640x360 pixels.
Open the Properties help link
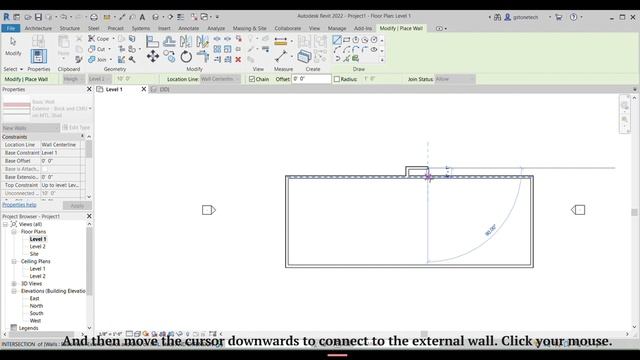(x=19, y=205)
